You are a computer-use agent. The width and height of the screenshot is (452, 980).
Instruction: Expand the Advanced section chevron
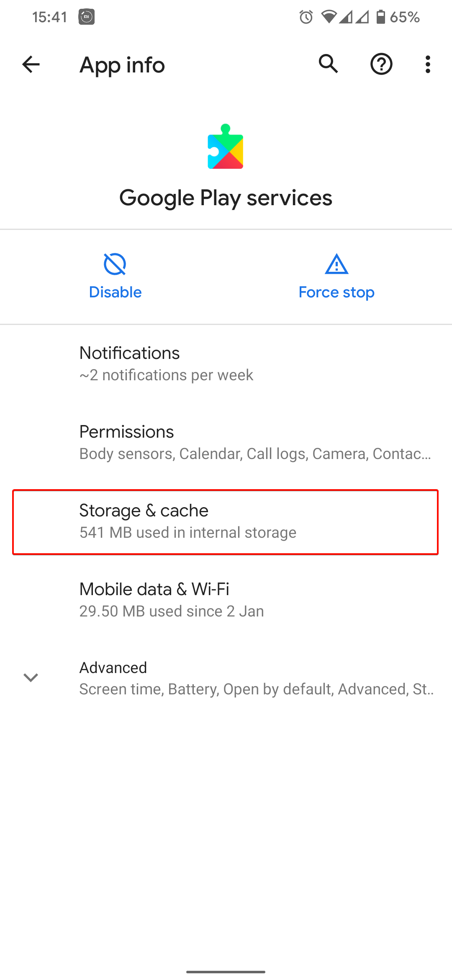point(31,677)
